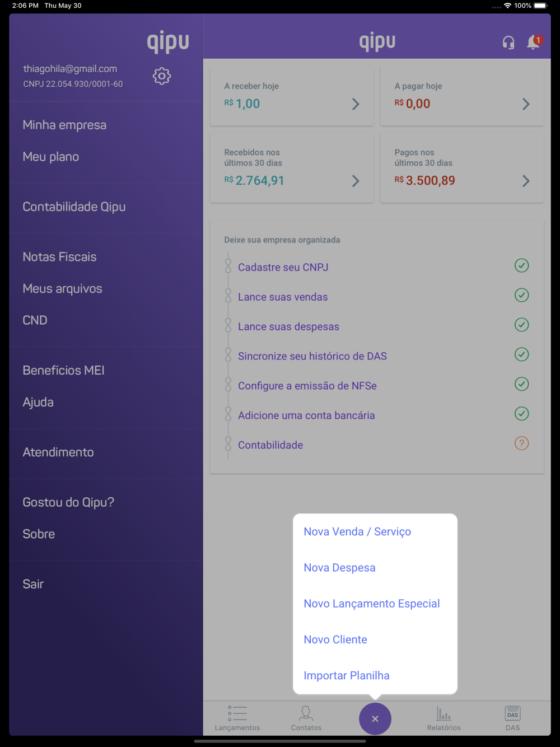The width and height of the screenshot is (560, 747).
Task: Tap checkmark next to Cadastre seu CNPJ
Action: (x=521, y=265)
